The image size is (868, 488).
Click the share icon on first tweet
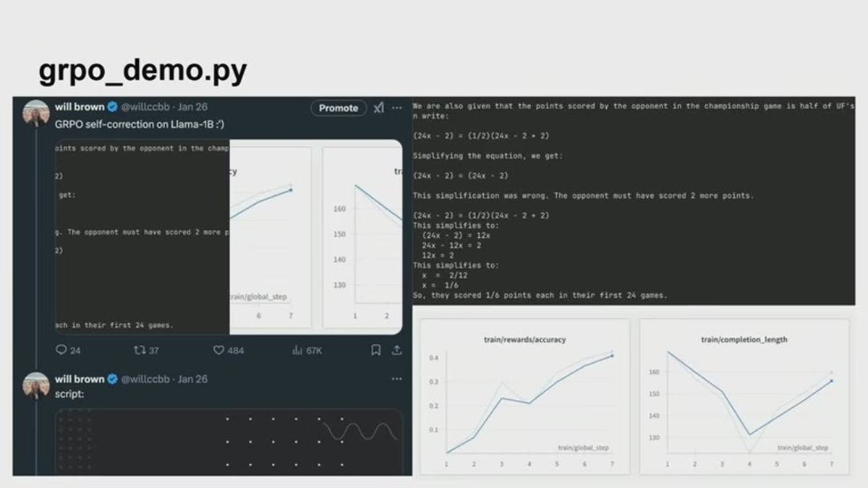point(396,350)
